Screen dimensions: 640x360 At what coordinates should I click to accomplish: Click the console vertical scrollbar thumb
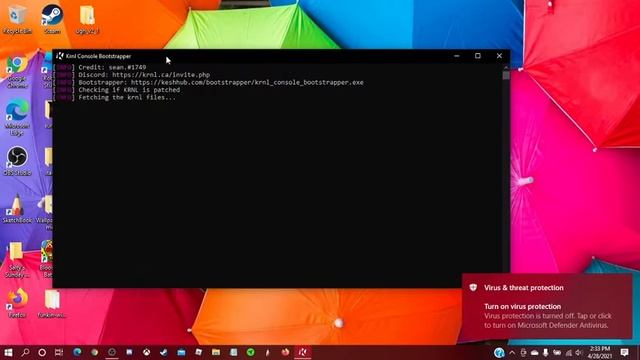click(506, 76)
